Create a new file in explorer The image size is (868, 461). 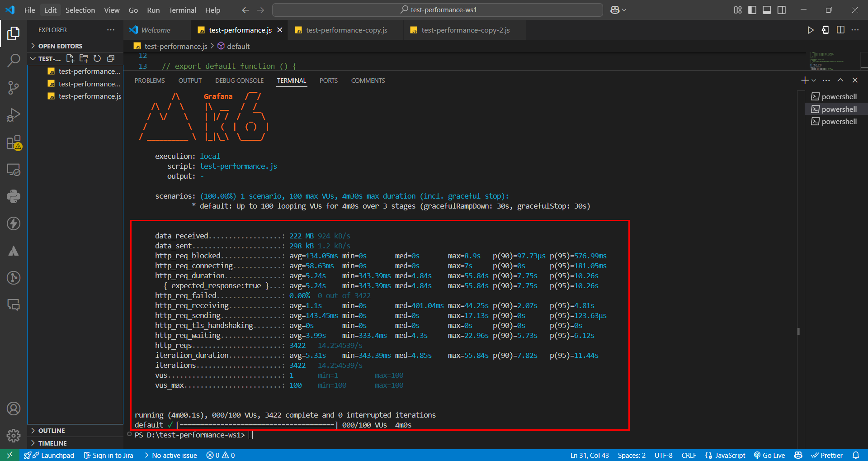click(70, 58)
